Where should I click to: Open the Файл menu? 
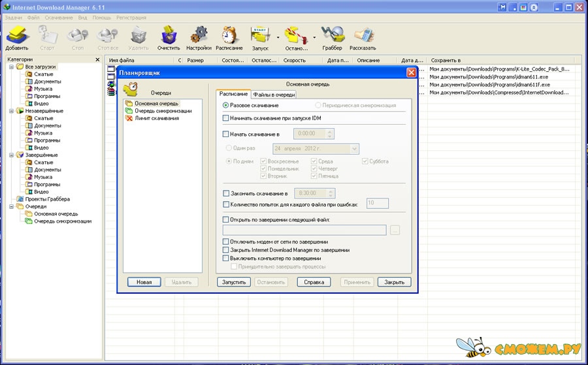(33, 18)
